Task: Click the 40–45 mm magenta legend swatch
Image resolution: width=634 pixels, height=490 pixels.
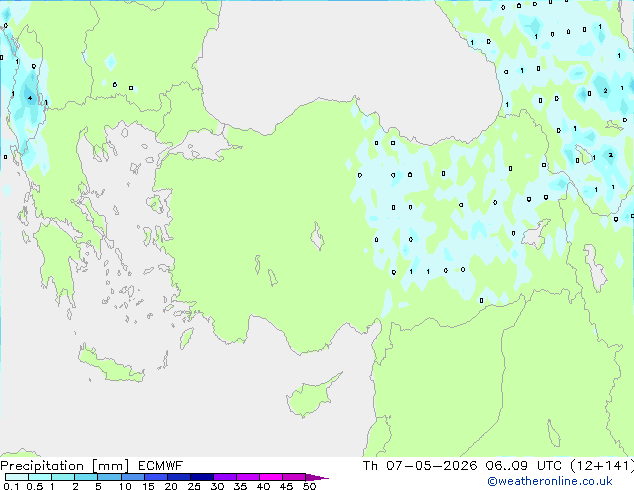Action: [x=271, y=477]
